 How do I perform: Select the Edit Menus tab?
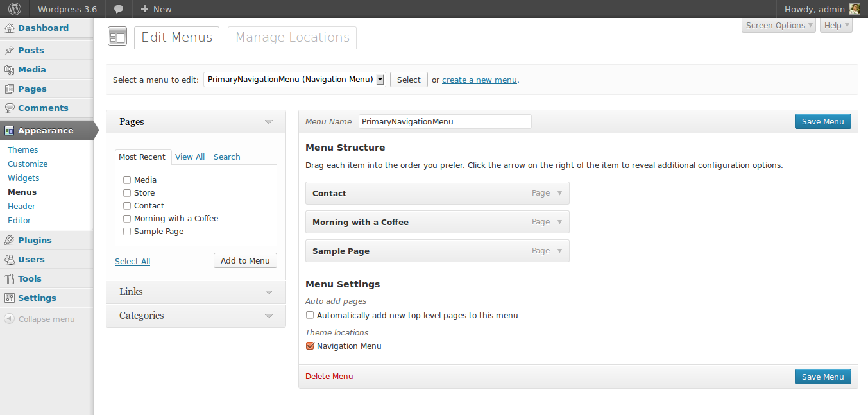(176, 37)
